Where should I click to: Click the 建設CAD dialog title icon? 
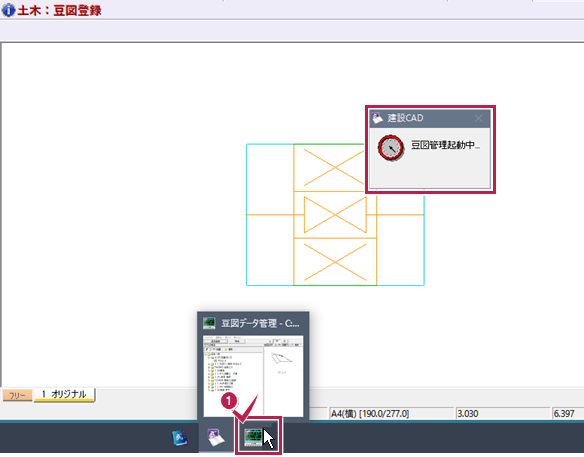377,118
